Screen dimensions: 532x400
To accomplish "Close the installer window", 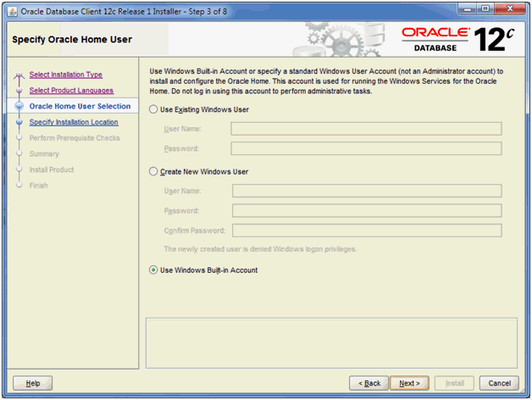I will (x=510, y=9).
